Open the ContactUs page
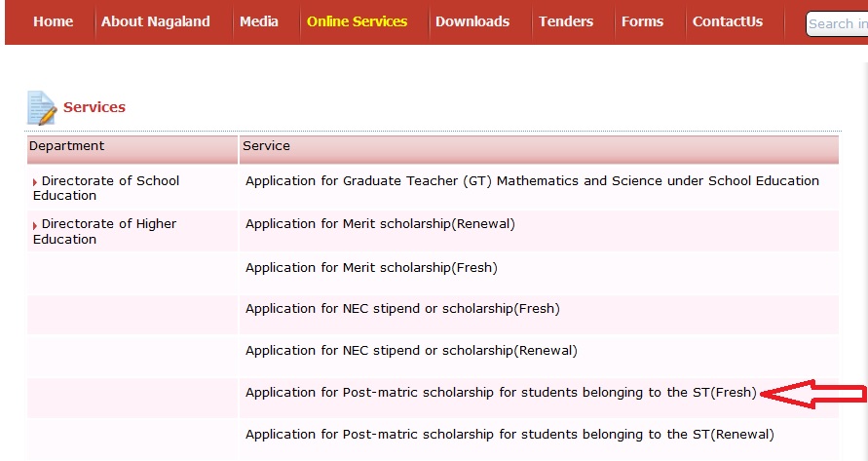 [x=727, y=21]
